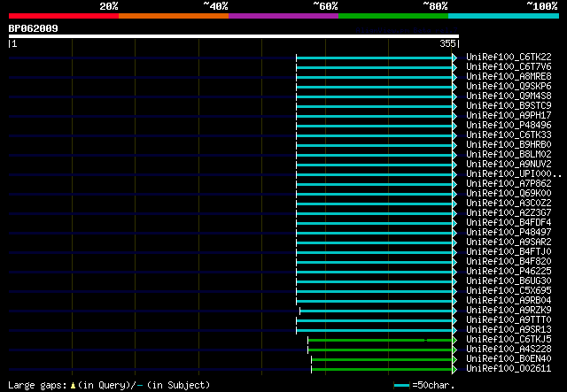Click the white query sequence bar

tap(234, 36)
